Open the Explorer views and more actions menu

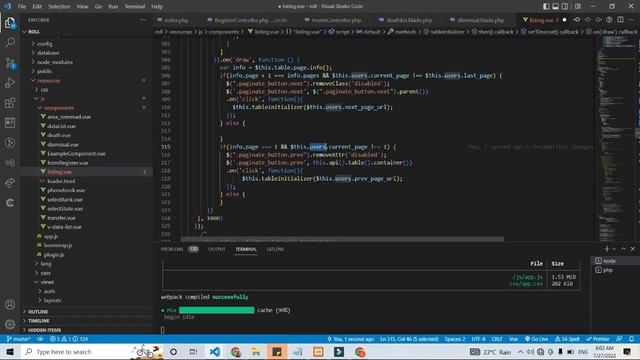[143, 20]
